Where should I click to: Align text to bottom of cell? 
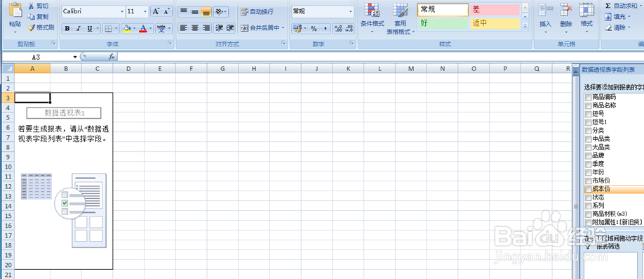coord(206,11)
